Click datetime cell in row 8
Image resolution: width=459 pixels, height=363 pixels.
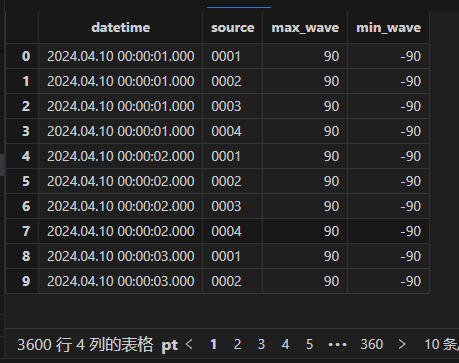click(x=121, y=256)
